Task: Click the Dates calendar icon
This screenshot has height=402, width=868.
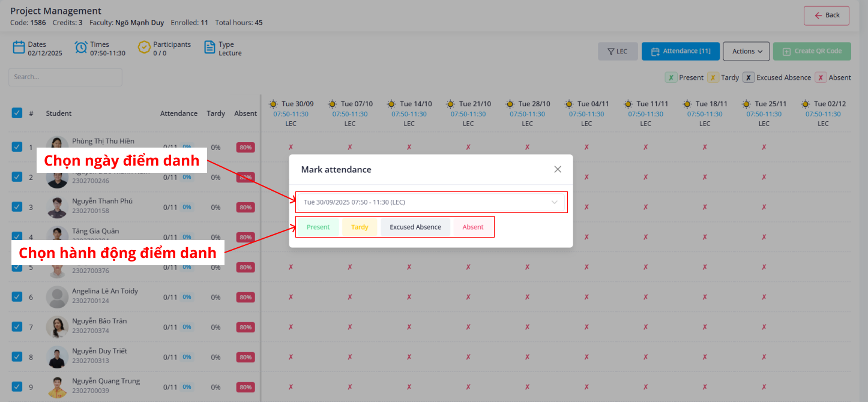Action: pos(18,47)
